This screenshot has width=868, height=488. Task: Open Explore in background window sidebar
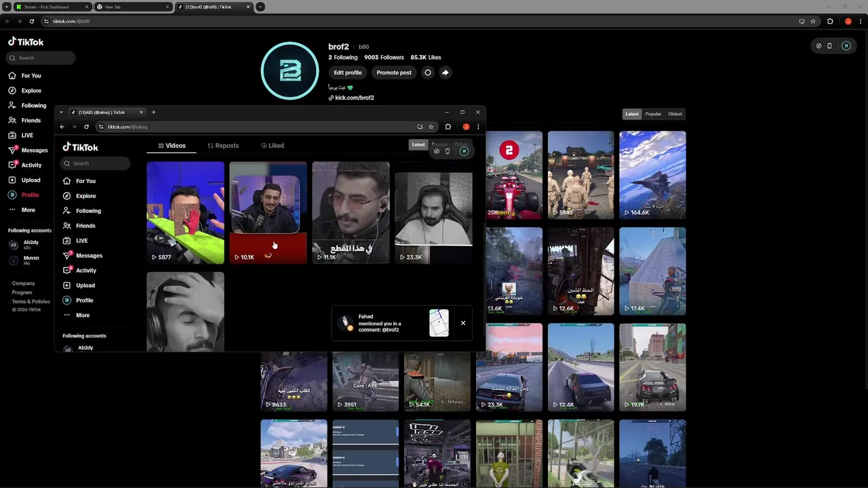pos(25,91)
